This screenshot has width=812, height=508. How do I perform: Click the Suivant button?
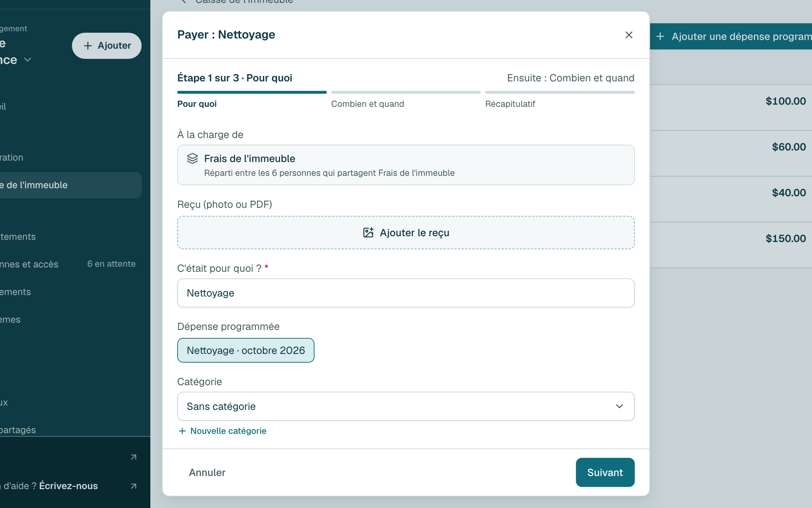pyautogui.click(x=605, y=472)
